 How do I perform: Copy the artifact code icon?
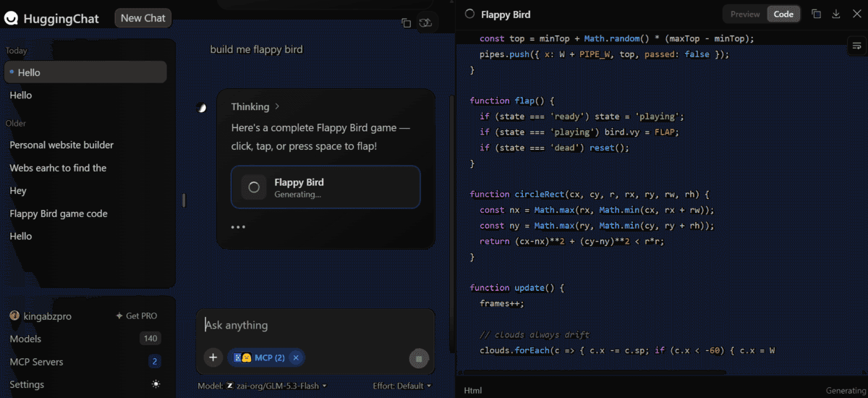pos(816,14)
